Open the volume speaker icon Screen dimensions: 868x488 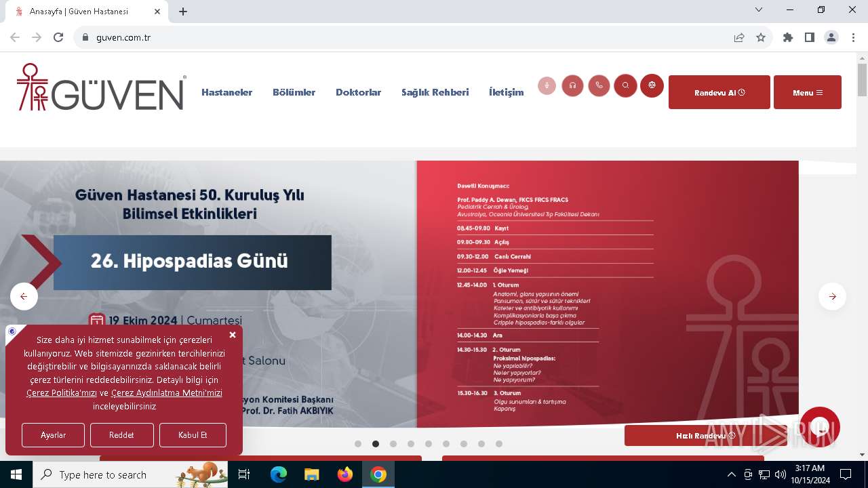(780, 474)
